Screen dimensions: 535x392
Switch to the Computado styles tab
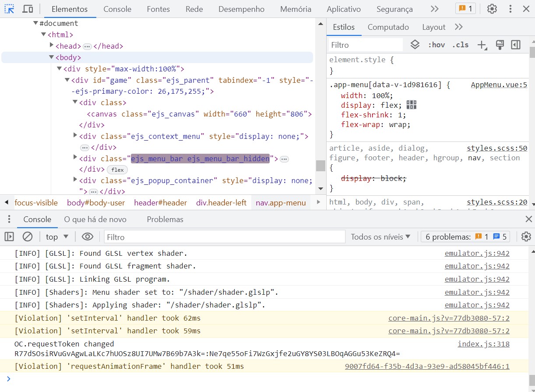click(x=388, y=27)
